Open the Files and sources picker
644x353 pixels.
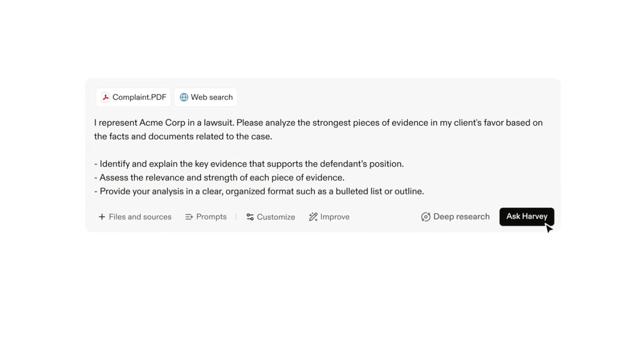135,217
